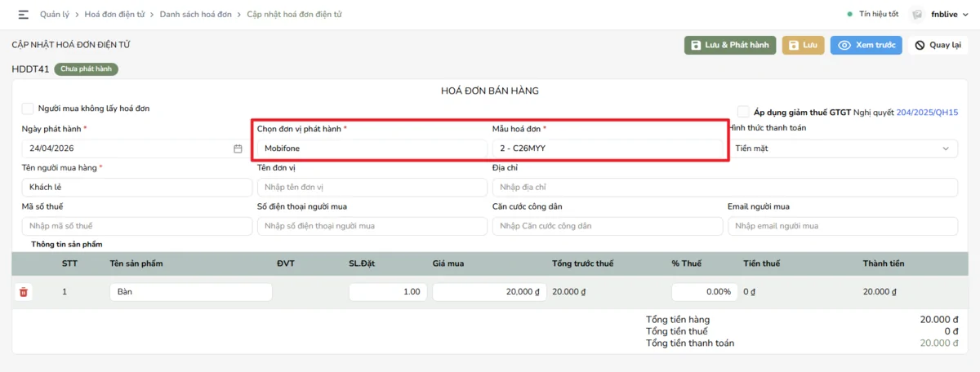The image size is (980, 372).
Task: Open the calendar picker for Ngày phát hành
Action: click(238, 148)
